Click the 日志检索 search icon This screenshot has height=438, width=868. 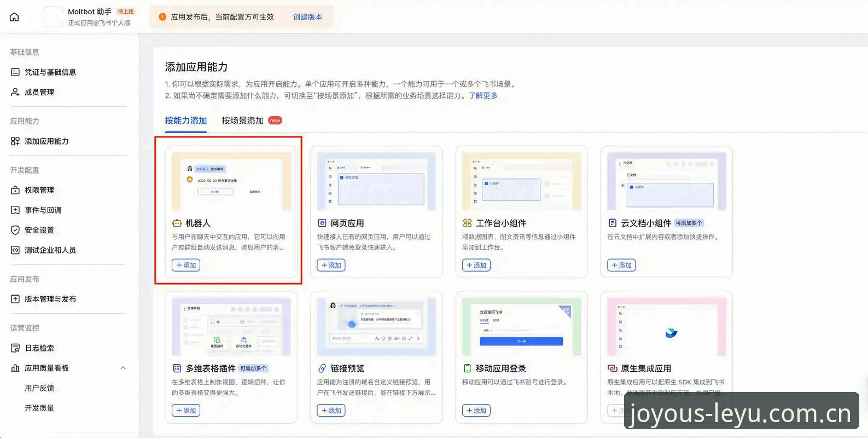pos(15,348)
